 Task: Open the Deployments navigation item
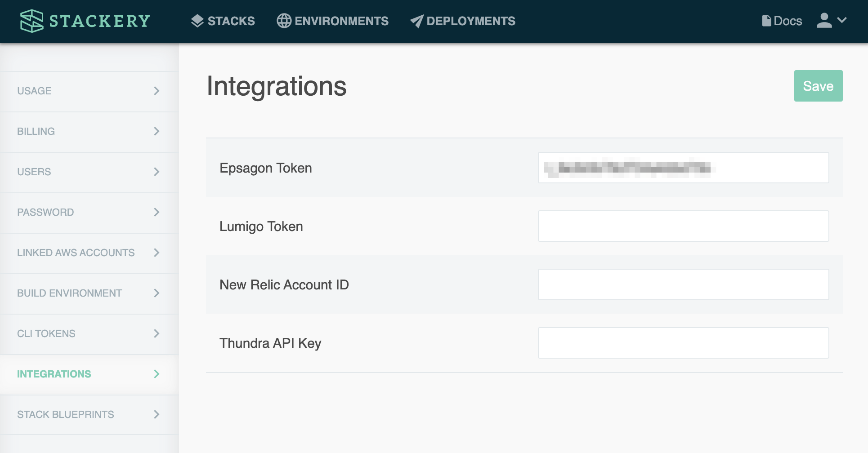(463, 21)
